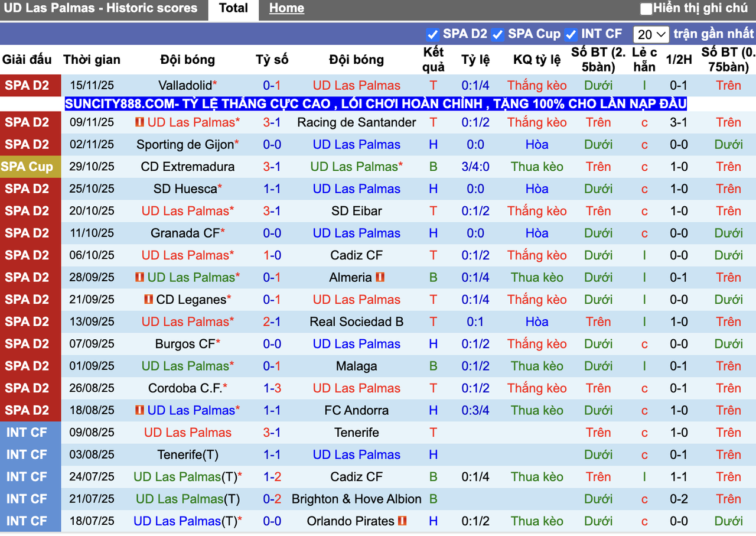Screen dimensions: 756x536
Task: Click the date 25/10/25 in SD Huesca row
Action: point(92,189)
